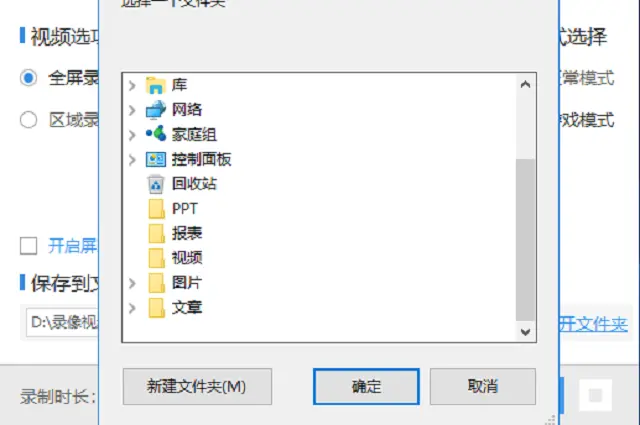Screen dimensions: 640x425
Task: Click the 网络 network icon
Action: pyautogui.click(x=156, y=110)
